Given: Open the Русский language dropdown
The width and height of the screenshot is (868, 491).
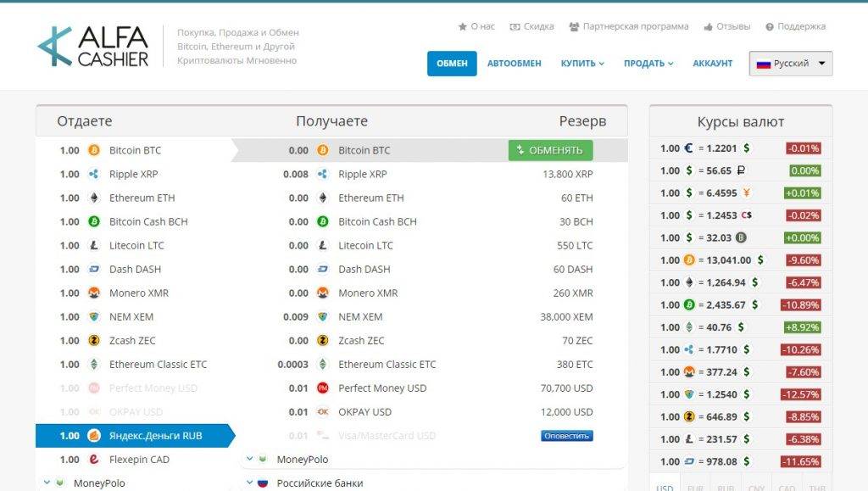Looking at the screenshot, I should click(791, 63).
